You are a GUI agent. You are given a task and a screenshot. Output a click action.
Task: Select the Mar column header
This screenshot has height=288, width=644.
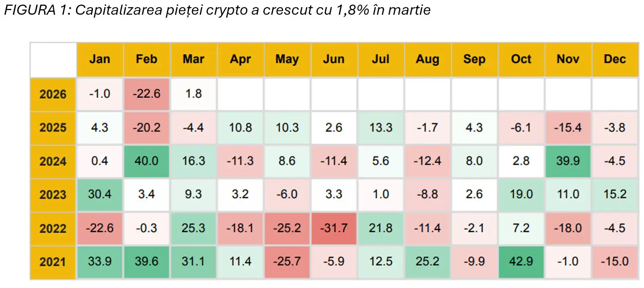click(x=193, y=59)
